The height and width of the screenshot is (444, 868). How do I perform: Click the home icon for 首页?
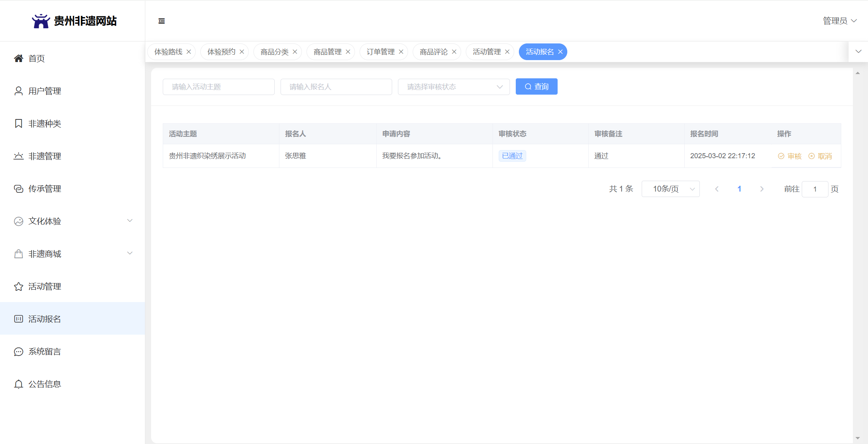point(18,58)
